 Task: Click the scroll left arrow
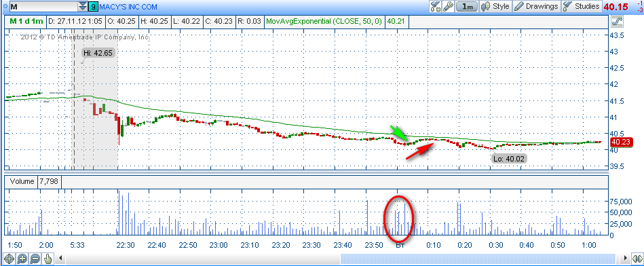point(61,259)
